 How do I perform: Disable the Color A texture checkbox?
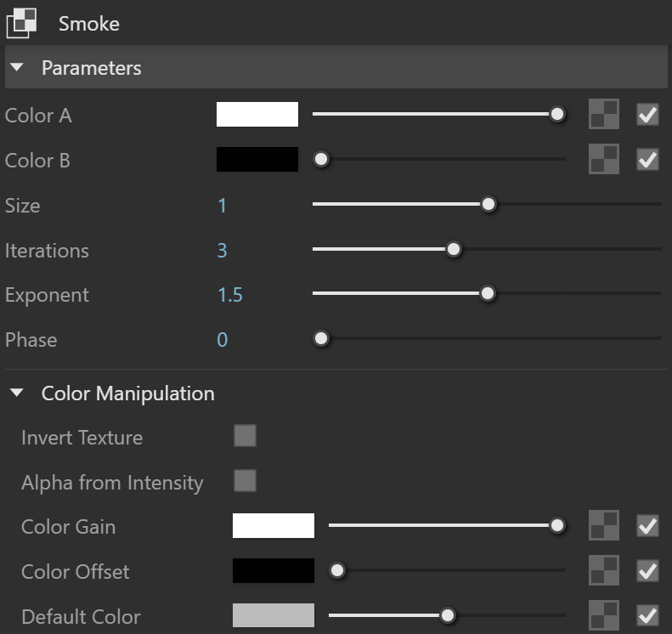pos(647,115)
